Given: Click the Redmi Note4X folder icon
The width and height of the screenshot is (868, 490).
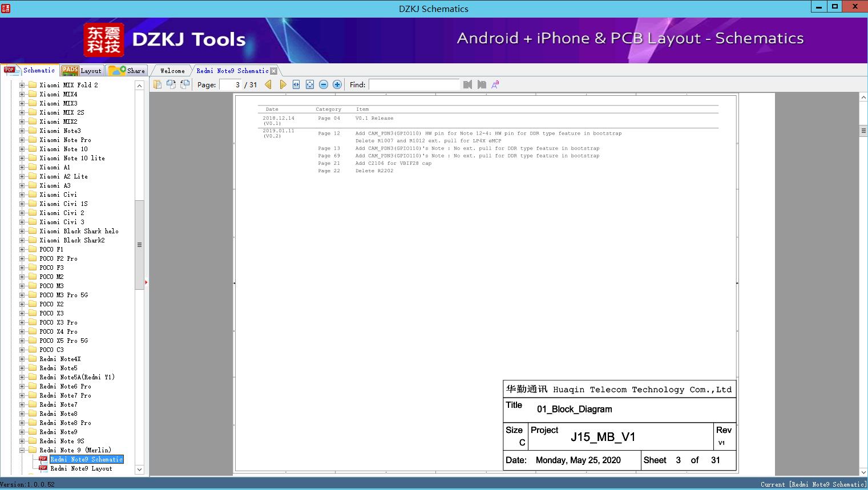Looking at the screenshot, I should click(33, 359).
